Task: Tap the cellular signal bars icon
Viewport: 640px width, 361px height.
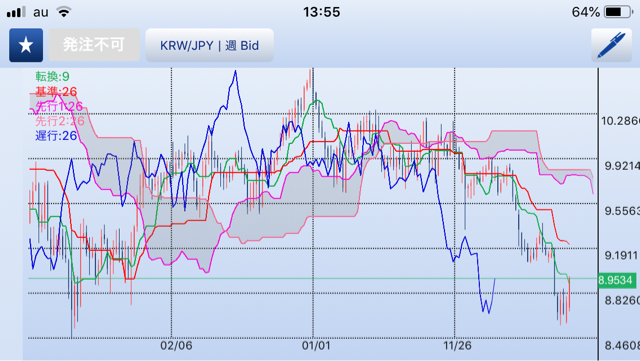Action: tap(16, 12)
